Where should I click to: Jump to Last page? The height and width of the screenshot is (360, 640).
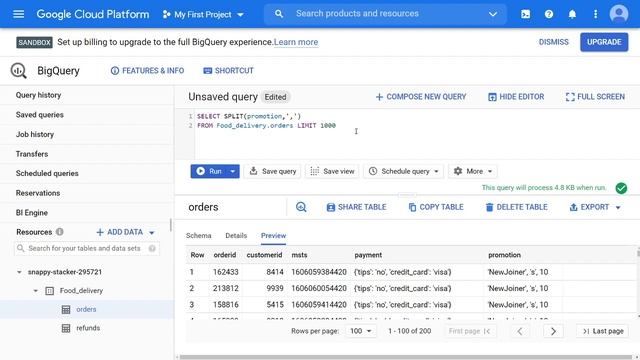[602, 331]
